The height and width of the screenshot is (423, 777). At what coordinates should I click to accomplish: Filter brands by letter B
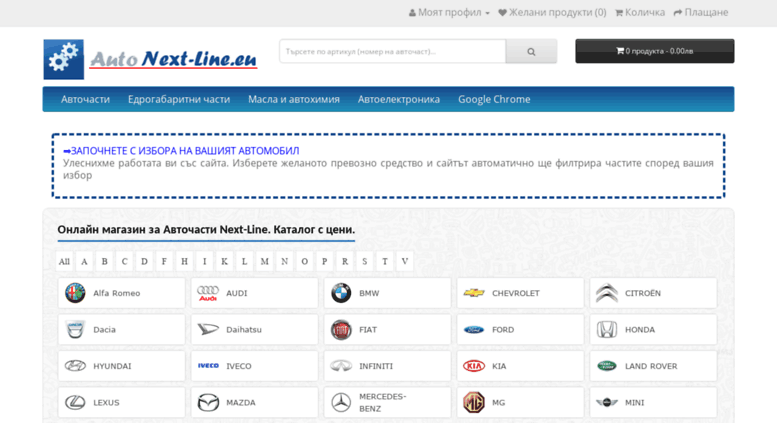[105, 262]
